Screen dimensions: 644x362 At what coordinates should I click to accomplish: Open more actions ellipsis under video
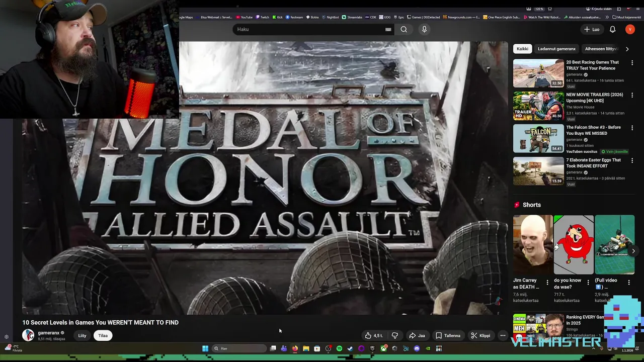tap(503, 335)
